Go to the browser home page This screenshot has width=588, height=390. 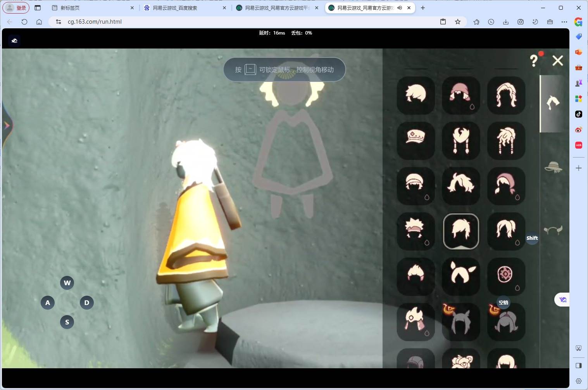39,22
